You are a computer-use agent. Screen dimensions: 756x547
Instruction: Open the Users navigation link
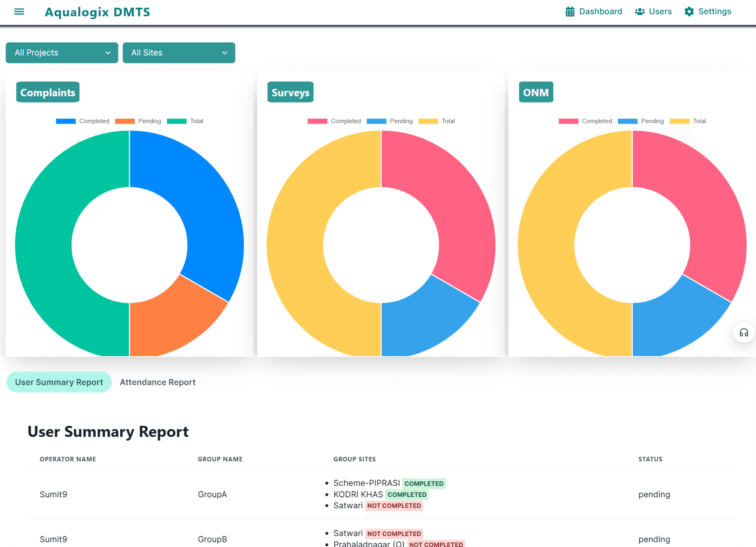tap(660, 12)
